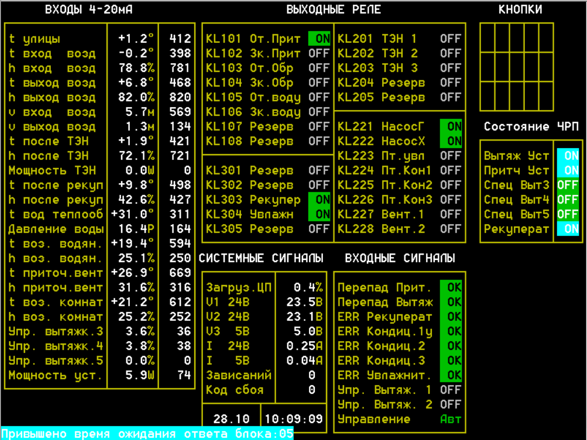The height and width of the screenshot is (440, 587).
Task: Toggle the KL101 От.Прит relay ON indicator
Action: [x=319, y=39]
